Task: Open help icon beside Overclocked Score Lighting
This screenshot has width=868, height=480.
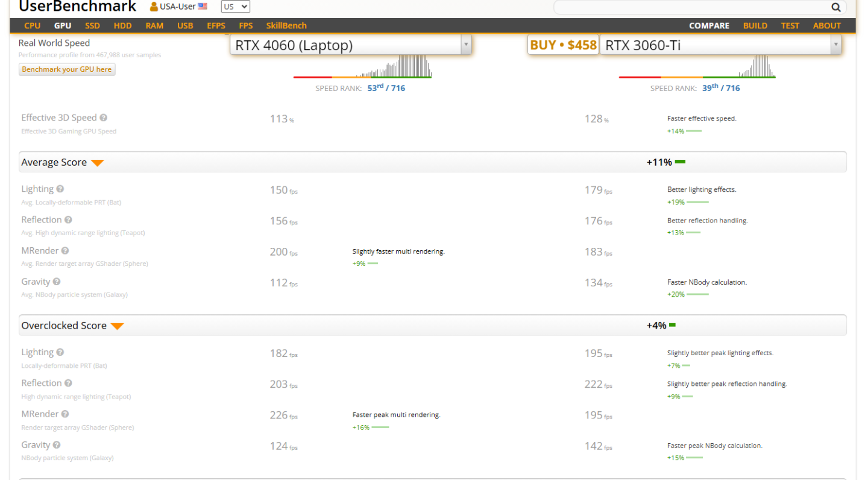Action: (60, 352)
